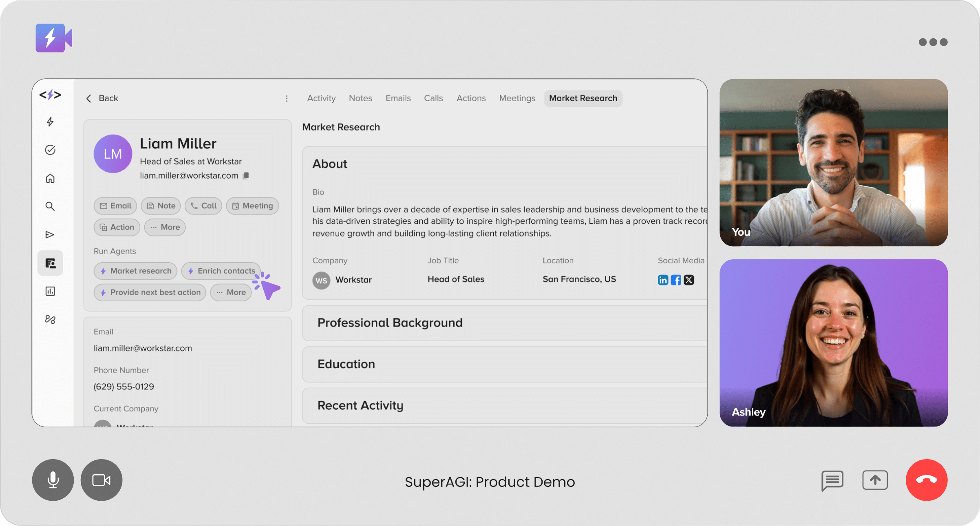Switch to the Activity tab
The width and height of the screenshot is (980, 526).
click(321, 98)
